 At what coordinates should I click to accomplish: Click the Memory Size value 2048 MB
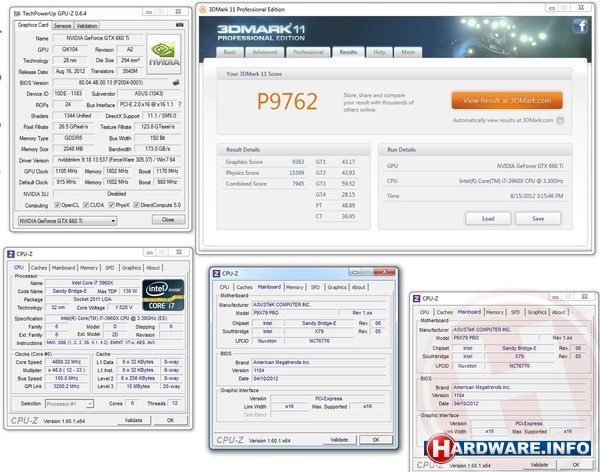pyautogui.click(x=73, y=149)
